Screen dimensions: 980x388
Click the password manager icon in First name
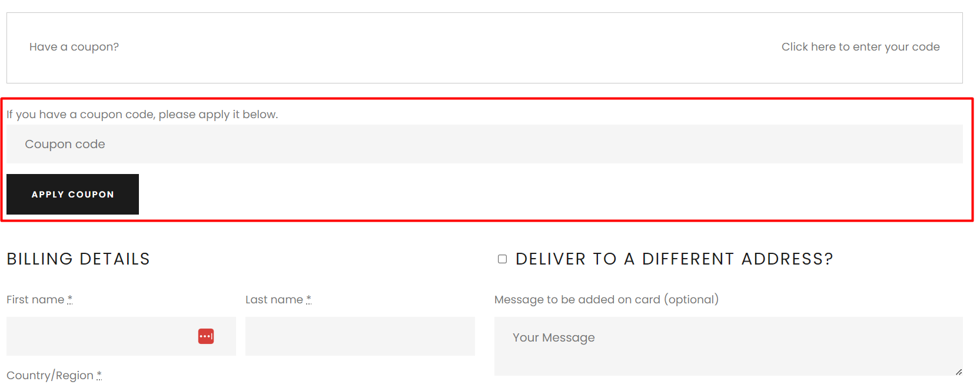206,336
